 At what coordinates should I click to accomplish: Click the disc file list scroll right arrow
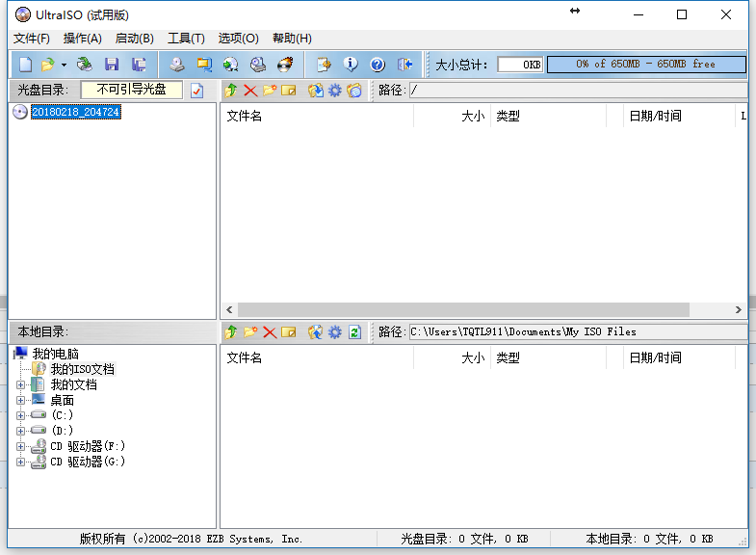[x=738, y=309]
